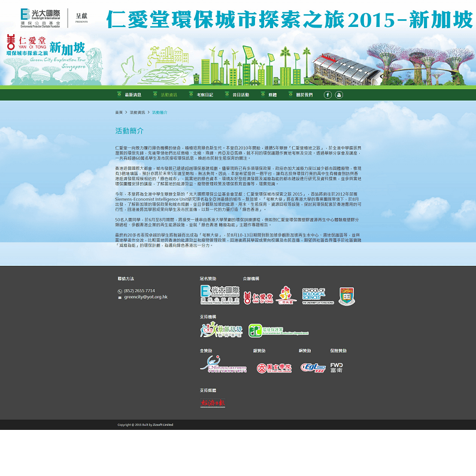This screenshot has width=476, height=476.
Task: Open the 昔日活動 menu item
Action: click(241, 95)
